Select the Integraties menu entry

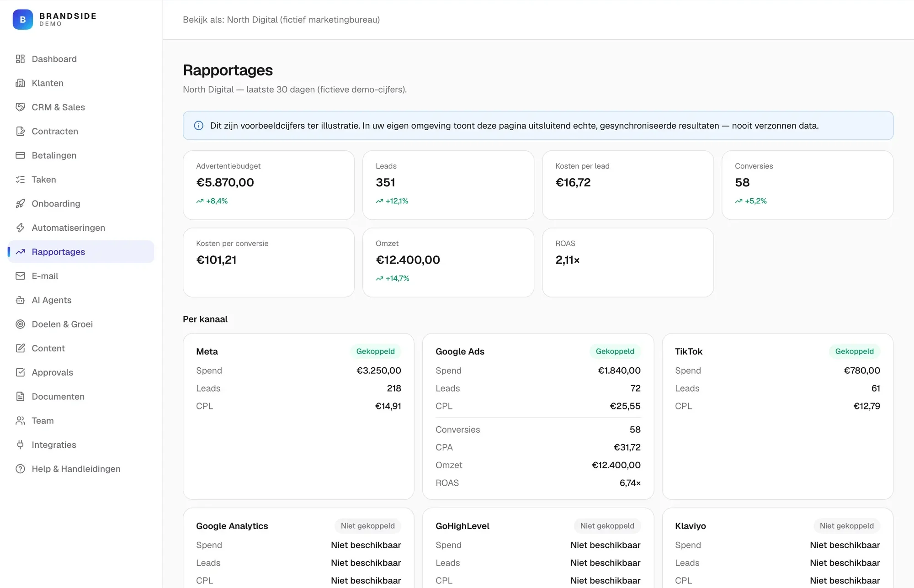(x=81, y=445)
